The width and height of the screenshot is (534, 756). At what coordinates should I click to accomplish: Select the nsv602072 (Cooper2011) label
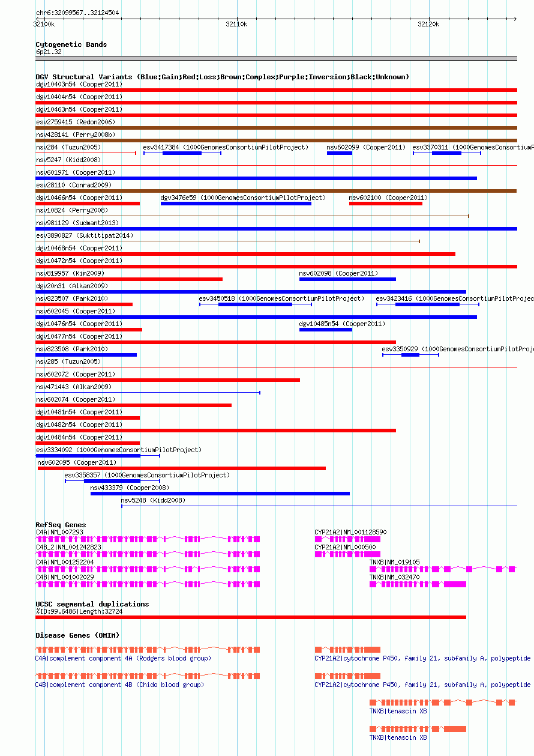tap(76, 374)
